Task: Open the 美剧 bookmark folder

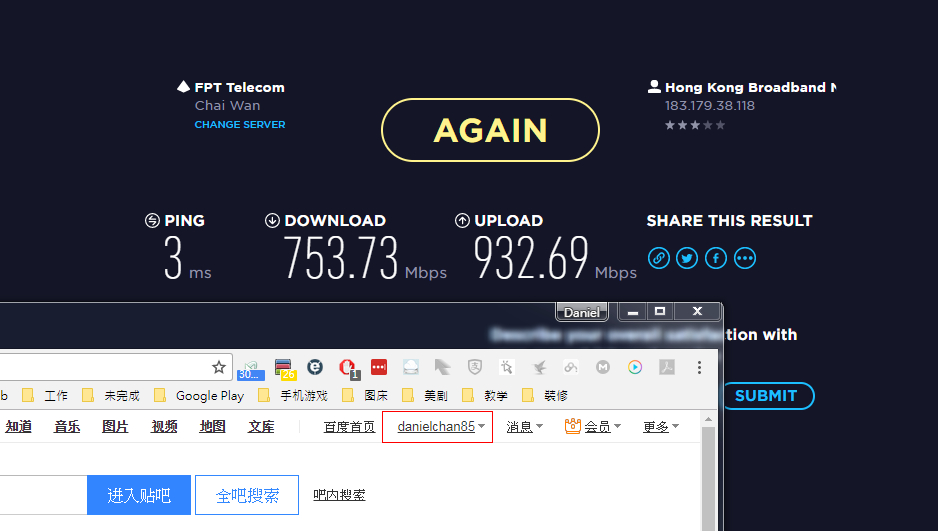Action: pyautogui.click(x=425, y=396)
